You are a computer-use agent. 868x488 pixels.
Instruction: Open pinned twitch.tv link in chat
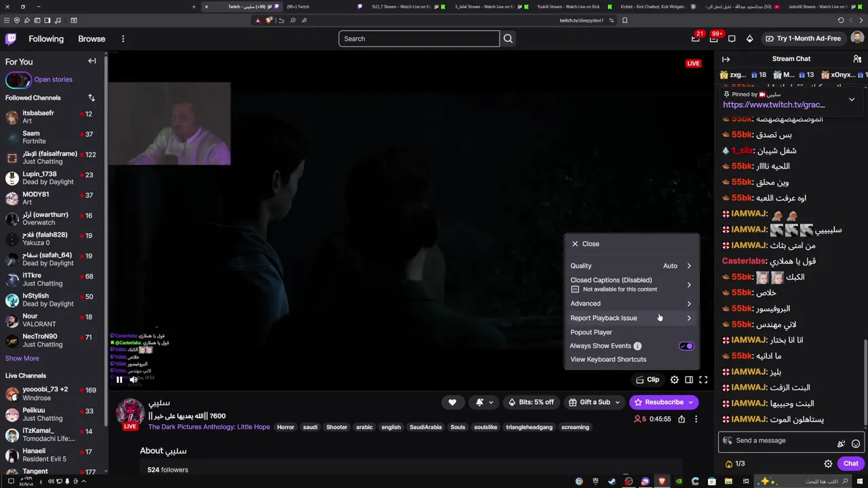(x=774, y=104)
